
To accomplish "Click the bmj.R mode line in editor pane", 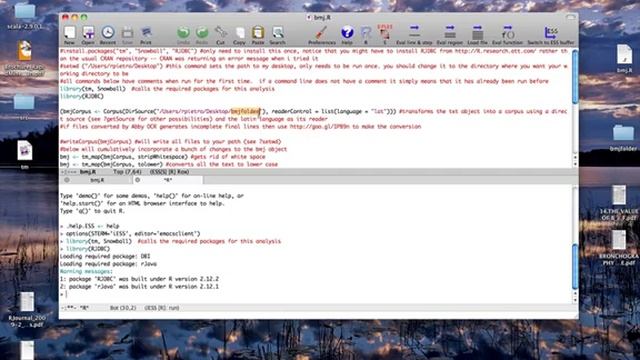I will (x=316, y=172).
